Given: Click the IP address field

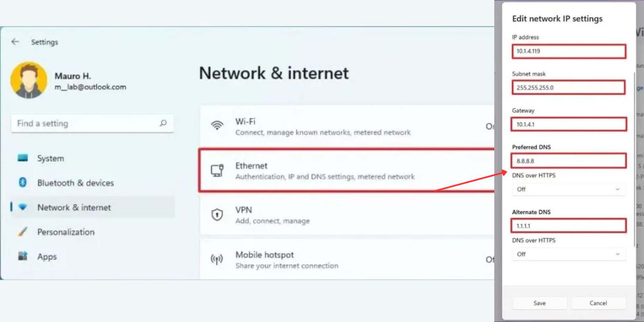Looking at the screenshot, I should (x=569, y=51).
